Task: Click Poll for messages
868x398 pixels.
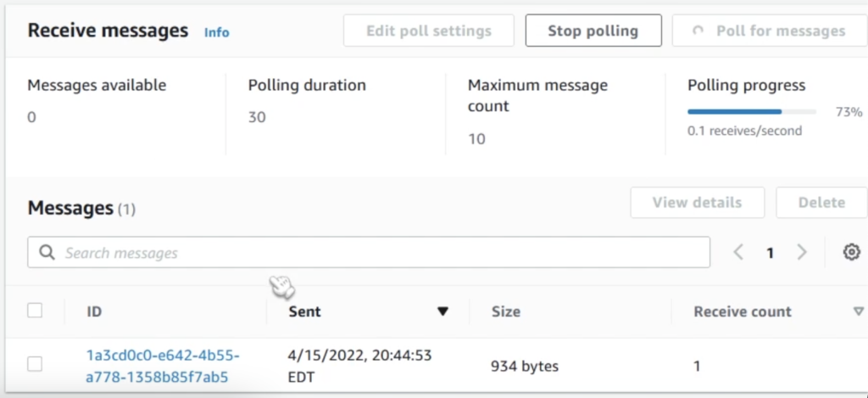Action: click(x=770, y=31)
